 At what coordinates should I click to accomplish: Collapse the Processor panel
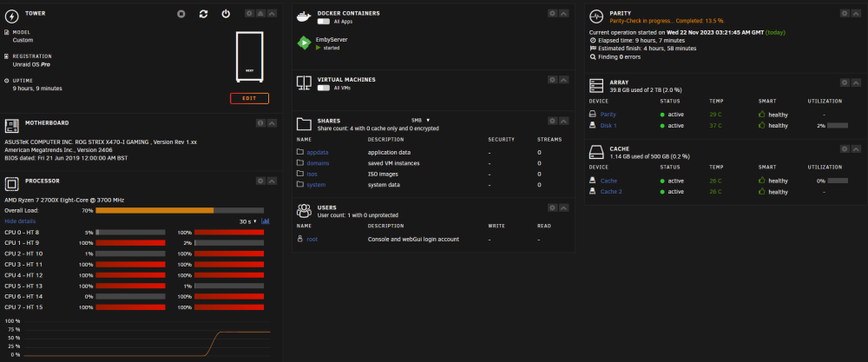coord(272,181)
